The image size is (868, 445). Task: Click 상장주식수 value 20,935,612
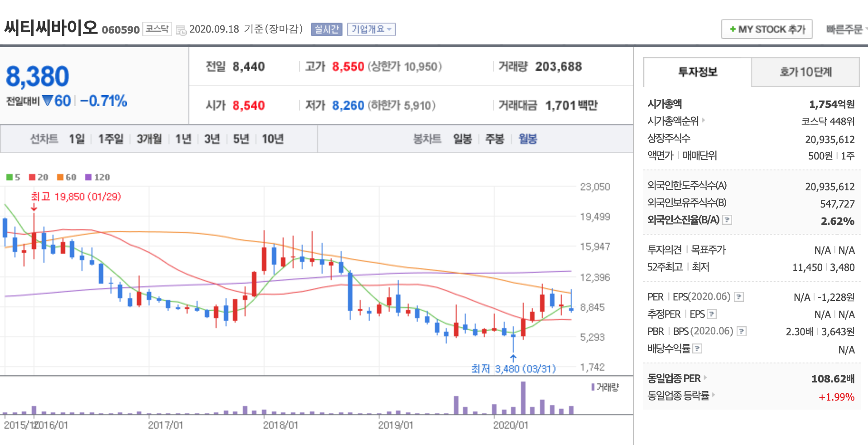click(830, 140)
